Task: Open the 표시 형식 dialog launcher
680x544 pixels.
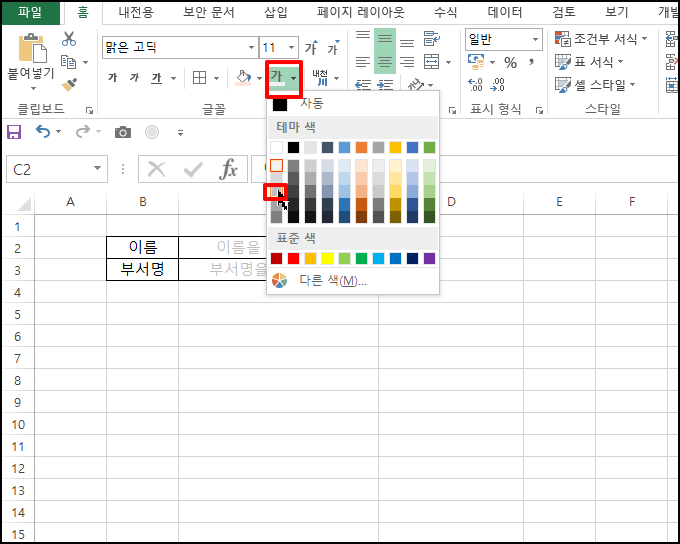Action: point(539,110)
